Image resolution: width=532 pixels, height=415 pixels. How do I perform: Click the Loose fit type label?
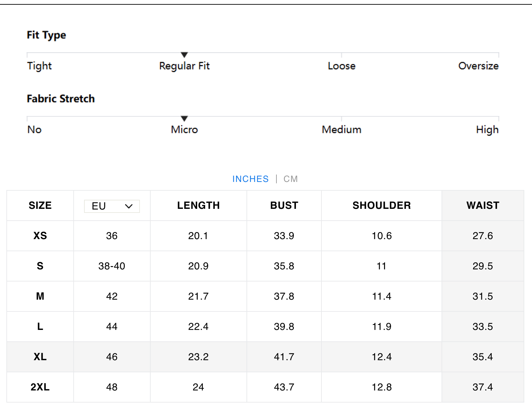(x=341, y=66)
